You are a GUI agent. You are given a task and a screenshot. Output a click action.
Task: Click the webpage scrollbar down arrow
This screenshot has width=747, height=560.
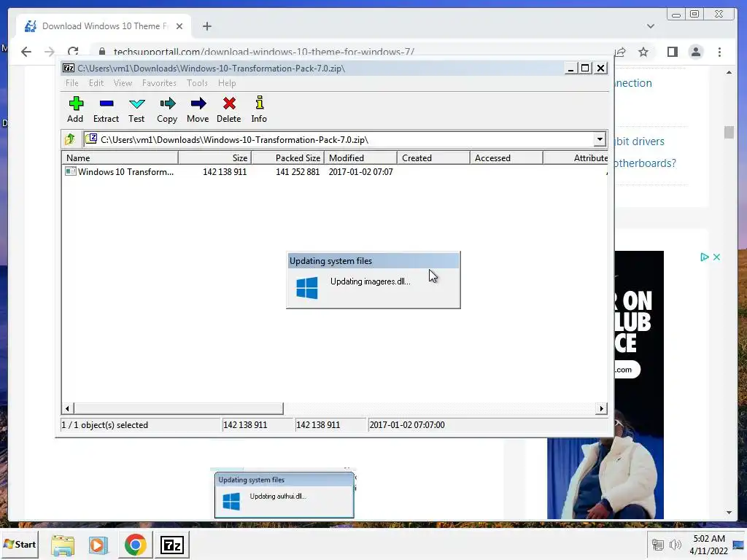point(729,513)
